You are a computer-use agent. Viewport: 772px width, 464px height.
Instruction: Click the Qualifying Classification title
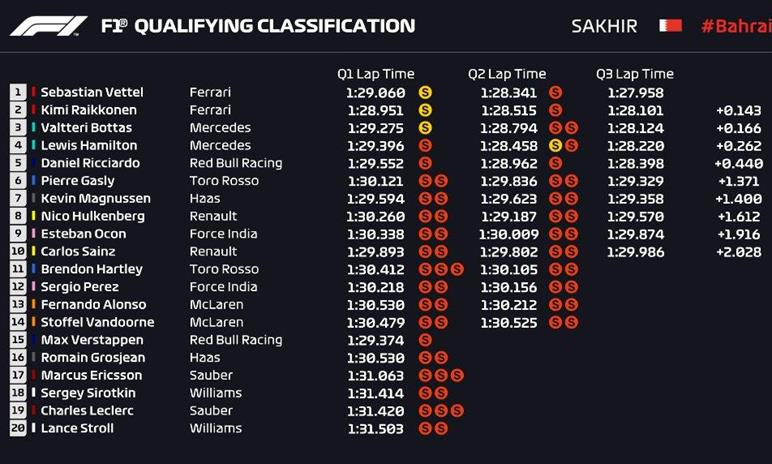pyautogui.click(x=258, y=26)
